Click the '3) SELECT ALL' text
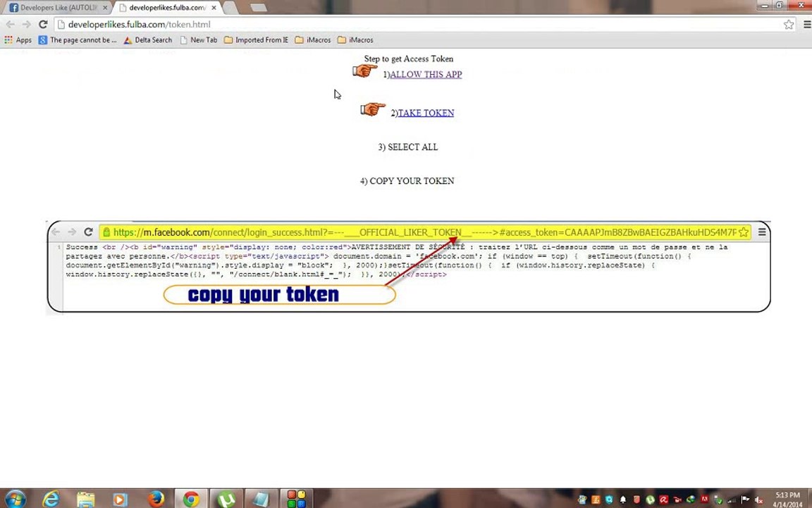This screenshot has width=812, height=508. (x=408, y=147)
